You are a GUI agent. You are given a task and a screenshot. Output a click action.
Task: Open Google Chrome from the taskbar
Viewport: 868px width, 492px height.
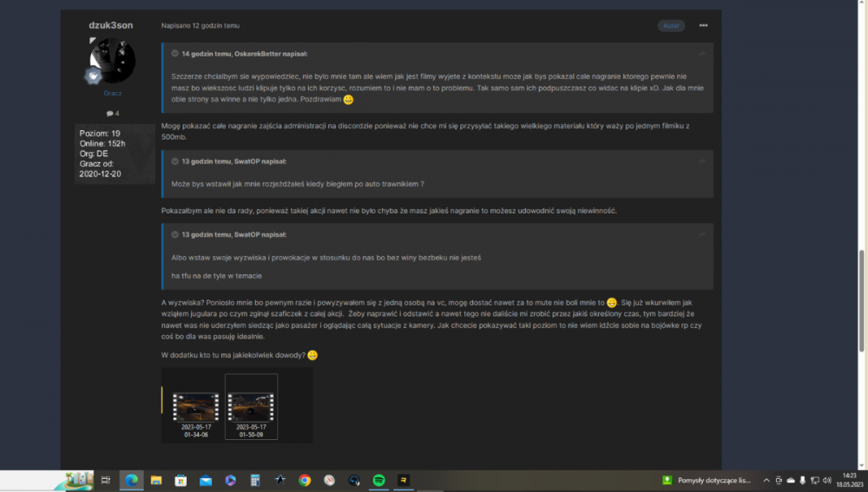[x=305, y=481]
